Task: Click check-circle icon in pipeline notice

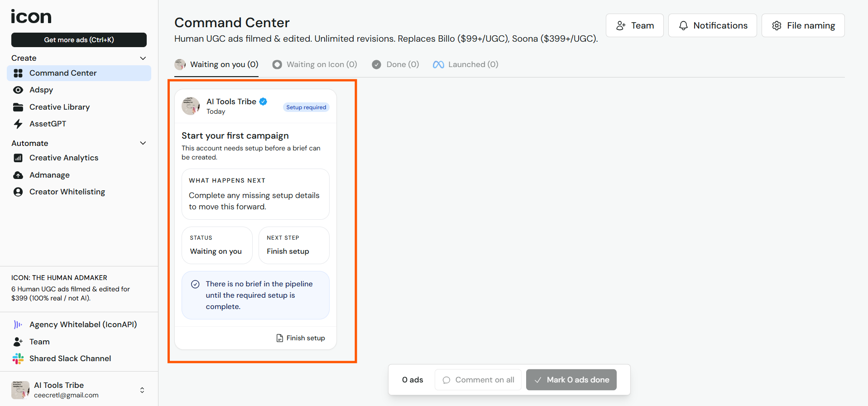Action: click(195, 284)
